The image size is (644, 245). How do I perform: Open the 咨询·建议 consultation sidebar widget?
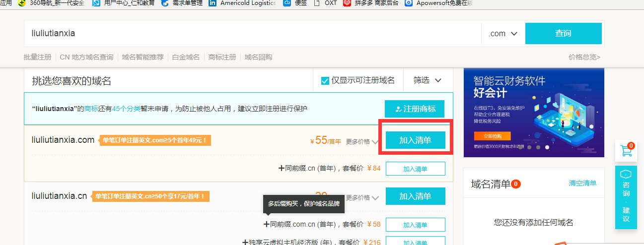click(626, 197)
